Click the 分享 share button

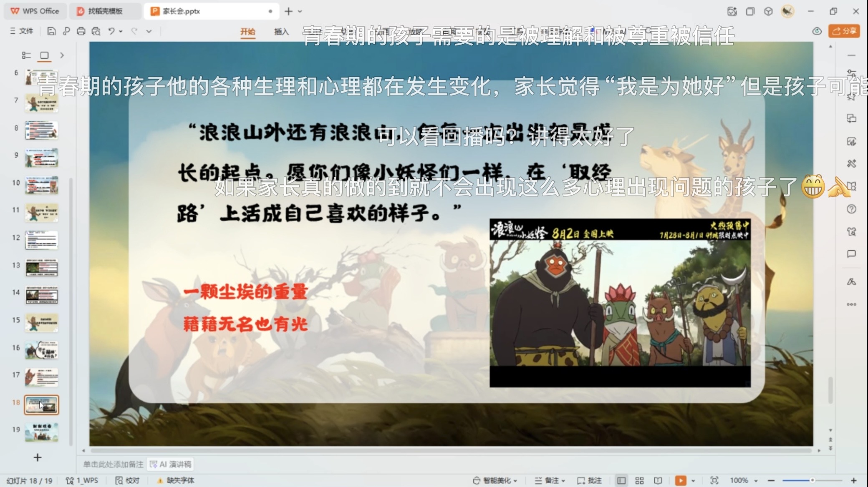844,31
